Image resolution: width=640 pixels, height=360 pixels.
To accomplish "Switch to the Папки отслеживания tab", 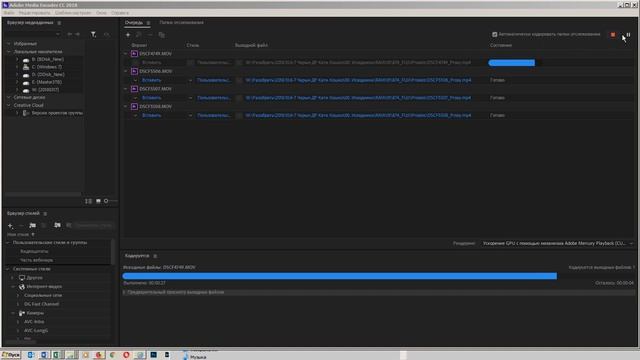I will [181, 23].
